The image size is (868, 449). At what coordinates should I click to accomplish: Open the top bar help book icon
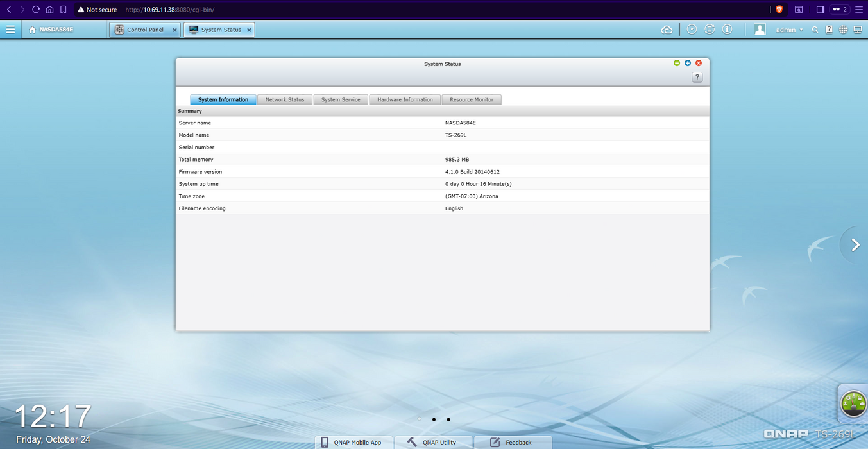click(x=829, y=30)
